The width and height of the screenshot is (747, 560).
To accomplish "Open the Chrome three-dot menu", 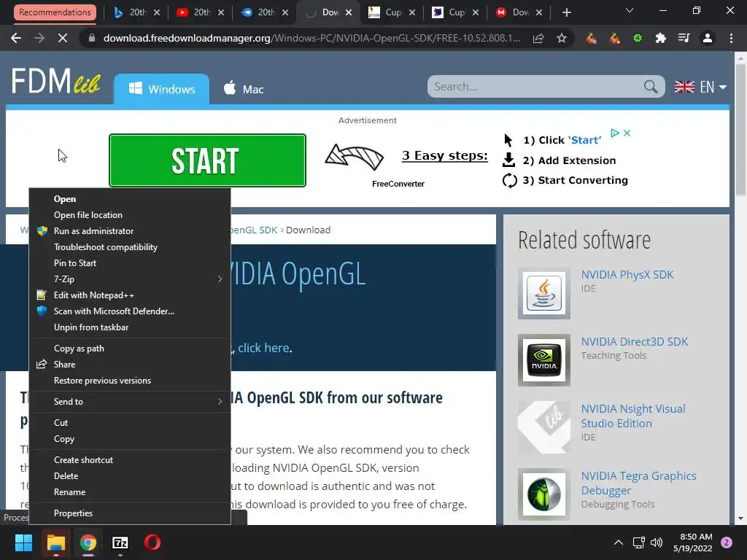I will pyautogui.click(x=731, y=38).
